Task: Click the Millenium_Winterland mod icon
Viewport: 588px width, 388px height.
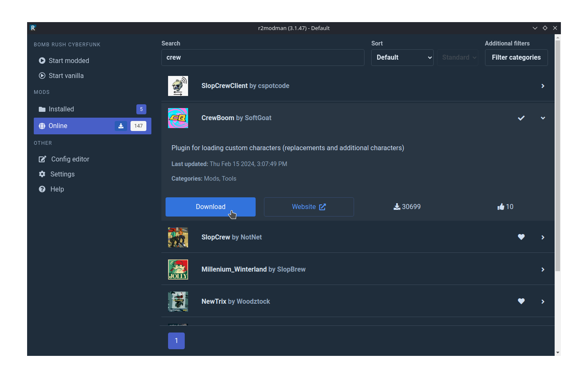Action: point(178,270)
